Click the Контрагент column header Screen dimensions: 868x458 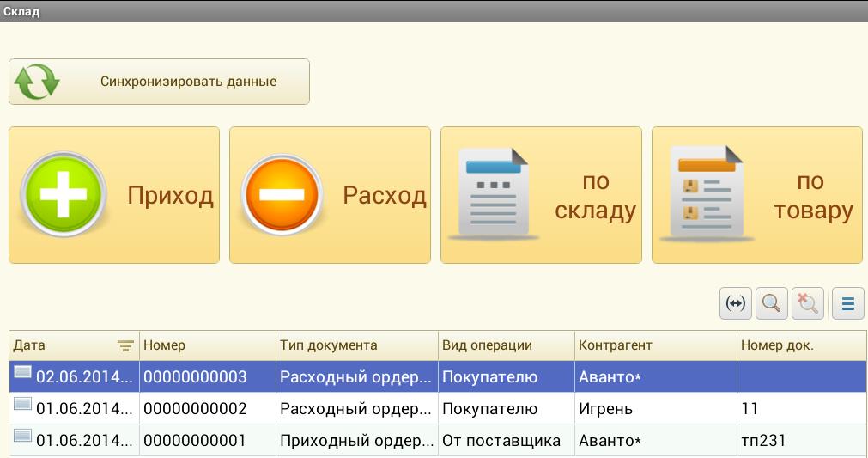[x=654, y=345]
